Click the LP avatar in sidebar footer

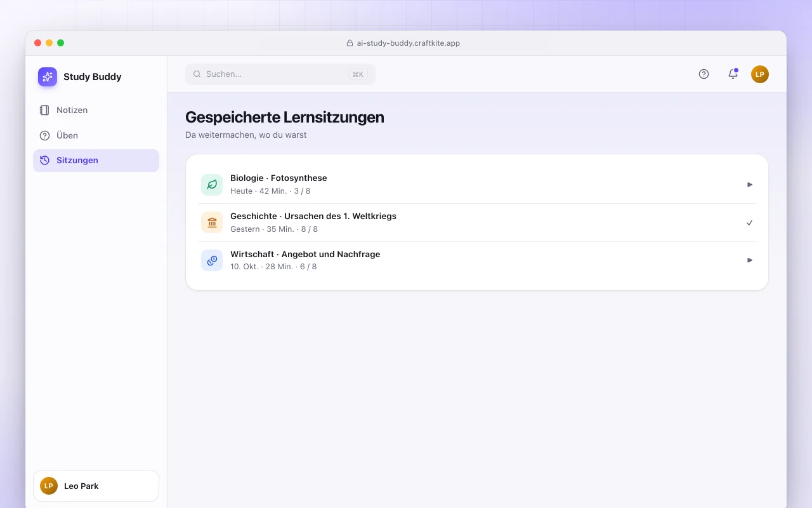[49, 486]
